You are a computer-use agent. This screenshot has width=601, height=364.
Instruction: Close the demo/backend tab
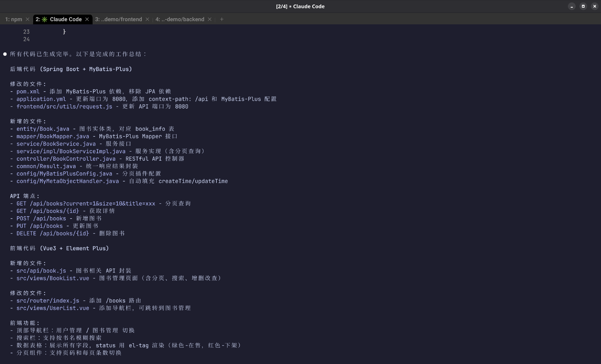(x=210, y=19)
